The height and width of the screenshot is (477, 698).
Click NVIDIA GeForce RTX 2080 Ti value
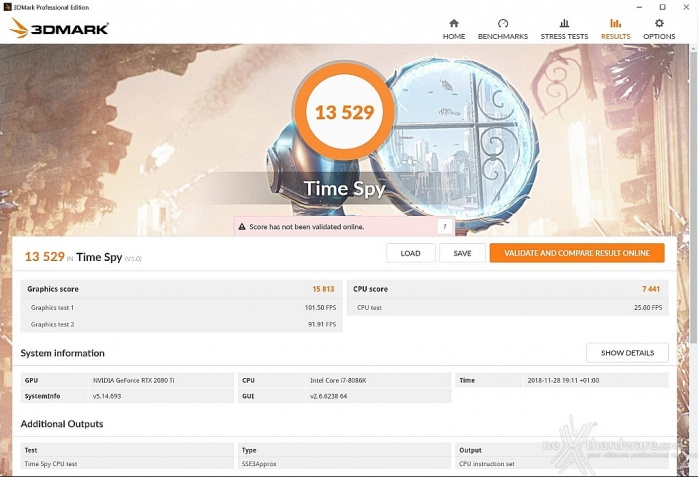(x=134, y=380)
